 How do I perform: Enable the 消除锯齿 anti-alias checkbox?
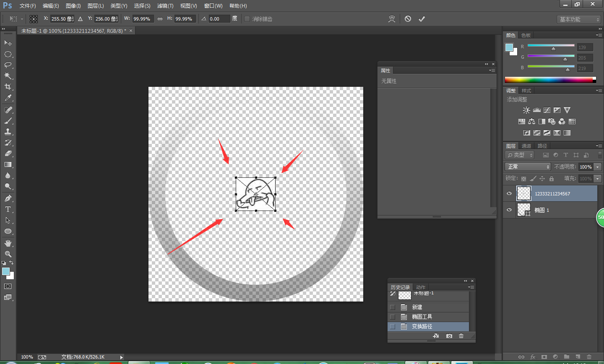point(247,19)
